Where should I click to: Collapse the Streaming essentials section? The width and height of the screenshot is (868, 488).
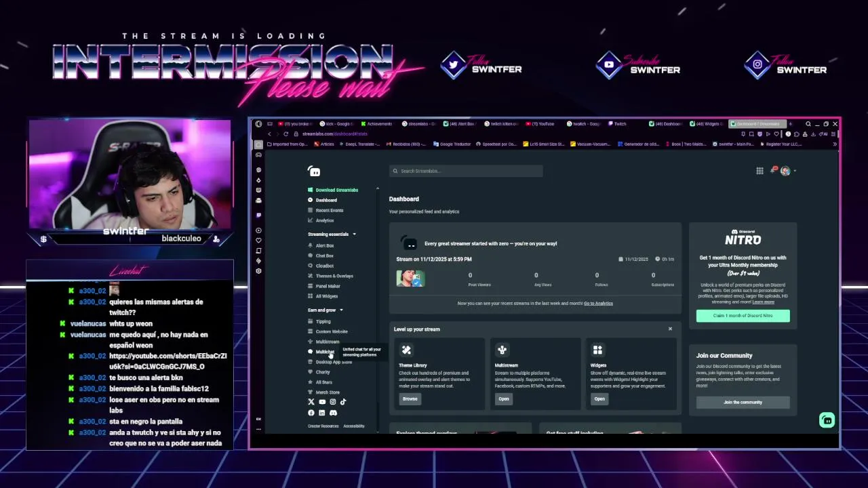354,235
